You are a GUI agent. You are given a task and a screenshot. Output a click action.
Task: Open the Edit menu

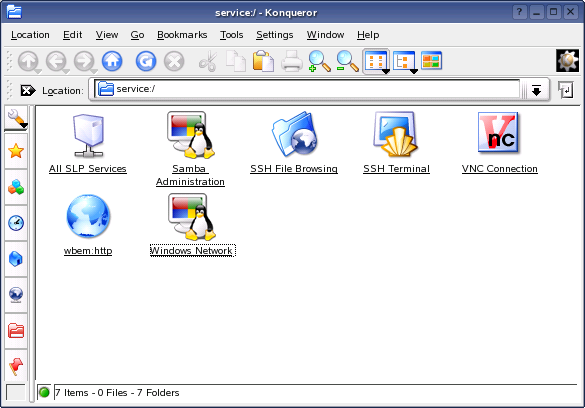tap(72, 35)
